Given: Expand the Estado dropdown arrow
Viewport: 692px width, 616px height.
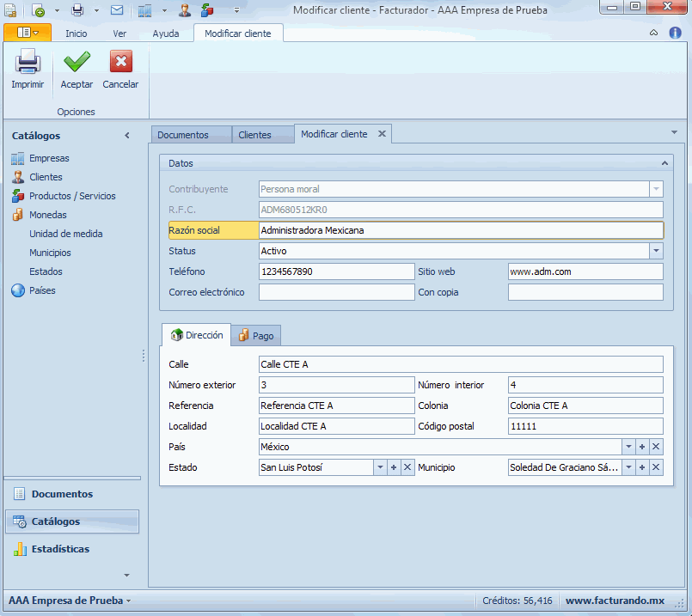Looking at the screenshot, I should pyautogui.click(x=380, y=467).
